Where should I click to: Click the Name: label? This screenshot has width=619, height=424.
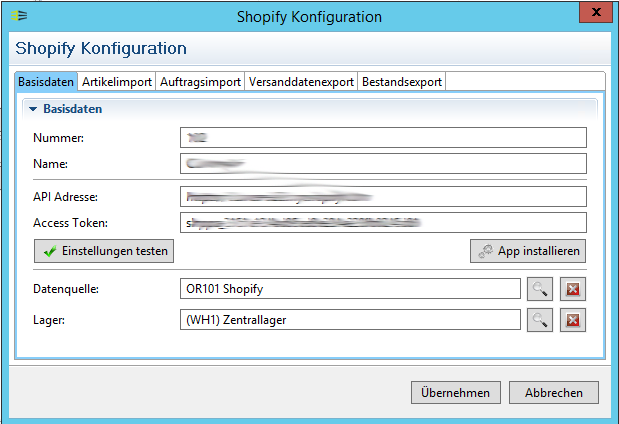point(51,164)
